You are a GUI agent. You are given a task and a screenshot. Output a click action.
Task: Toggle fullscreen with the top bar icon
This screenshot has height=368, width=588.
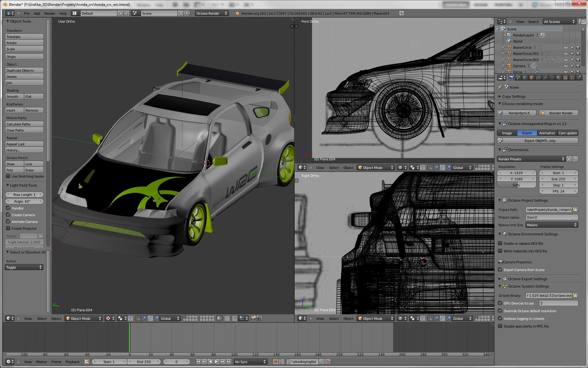click(x=401, y=13)
